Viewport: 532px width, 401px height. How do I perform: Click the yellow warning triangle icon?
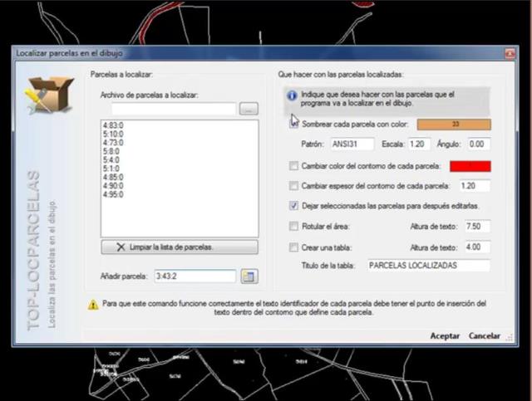pos(93,305)
